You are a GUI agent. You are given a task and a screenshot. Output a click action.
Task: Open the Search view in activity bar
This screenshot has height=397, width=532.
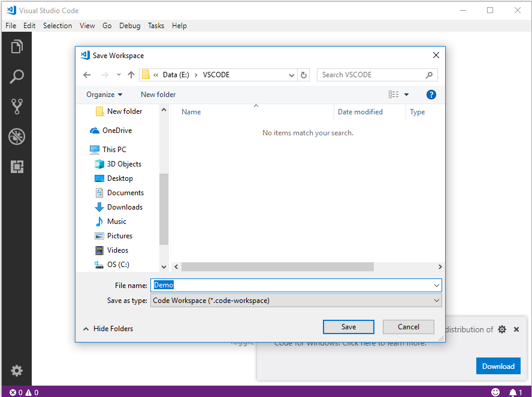(x=17, y=77)
